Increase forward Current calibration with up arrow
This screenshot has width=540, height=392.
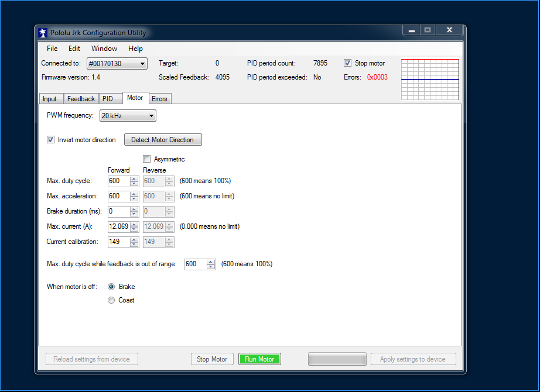[134, 239]
